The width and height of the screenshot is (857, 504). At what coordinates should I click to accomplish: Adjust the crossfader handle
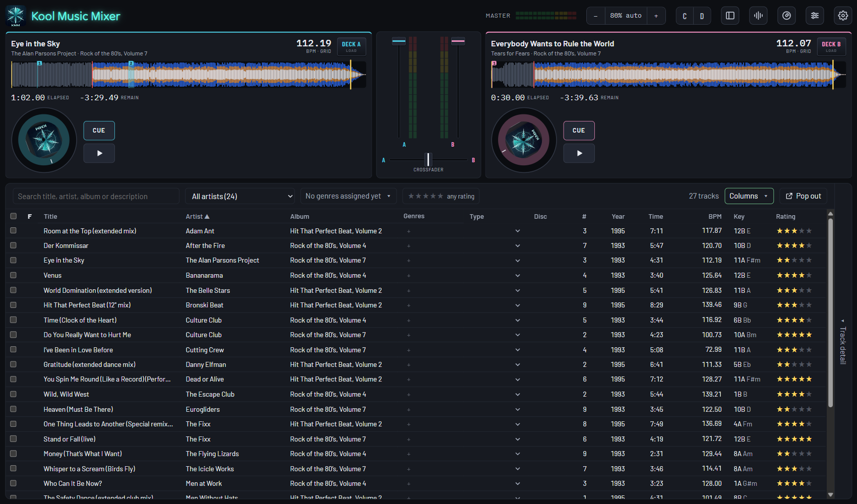428,159
